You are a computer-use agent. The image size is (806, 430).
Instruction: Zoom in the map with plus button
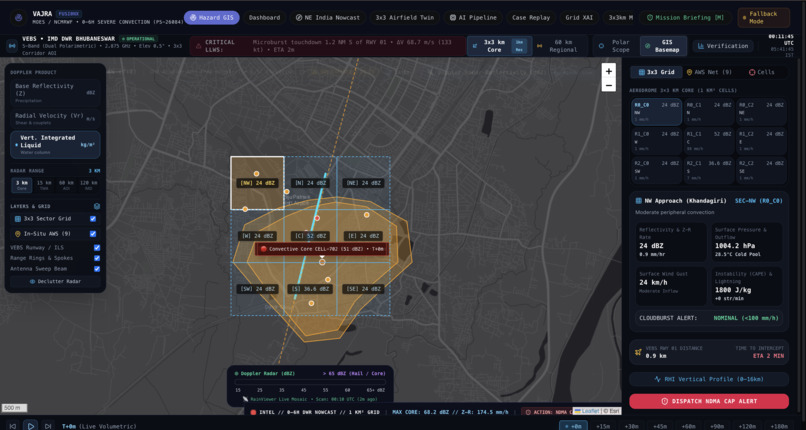(609, 71)
